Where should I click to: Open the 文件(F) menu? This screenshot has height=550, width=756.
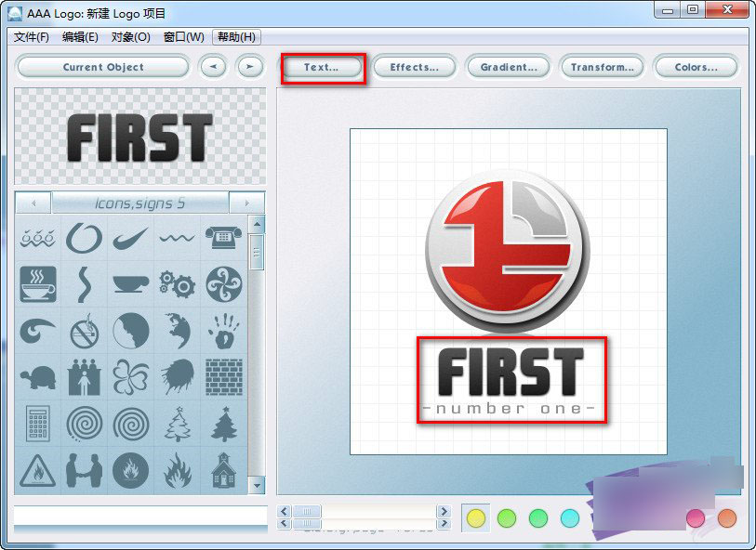click(x=32, y=37)
